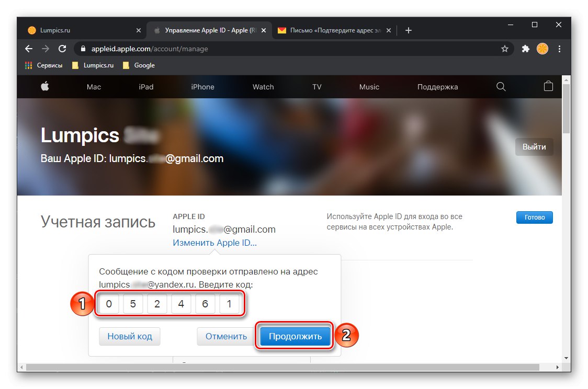Click the scroll-down arrow of vertical scrollbar

click(566, 359)
